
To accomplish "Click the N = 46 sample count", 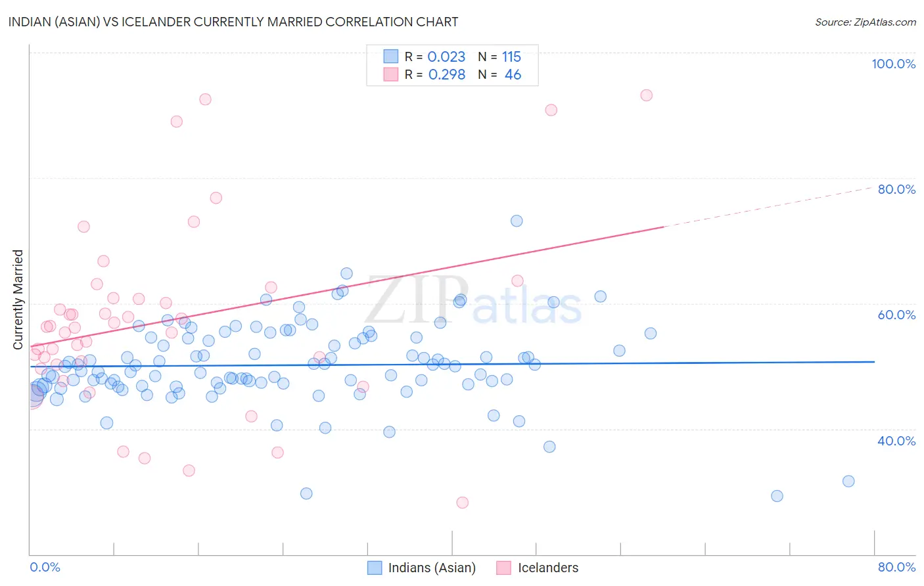I will coord(499,75).
